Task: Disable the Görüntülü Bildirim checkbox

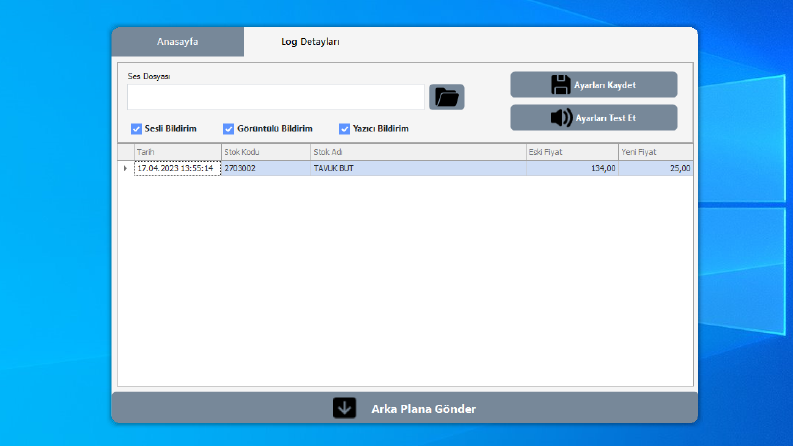Action: tap(229, 129)
